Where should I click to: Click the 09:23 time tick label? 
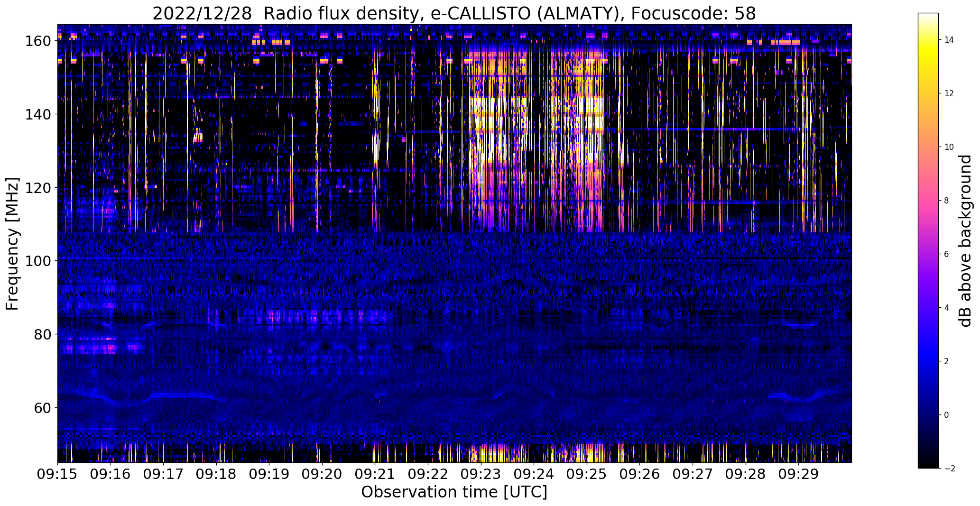click(x=481, y=474)
